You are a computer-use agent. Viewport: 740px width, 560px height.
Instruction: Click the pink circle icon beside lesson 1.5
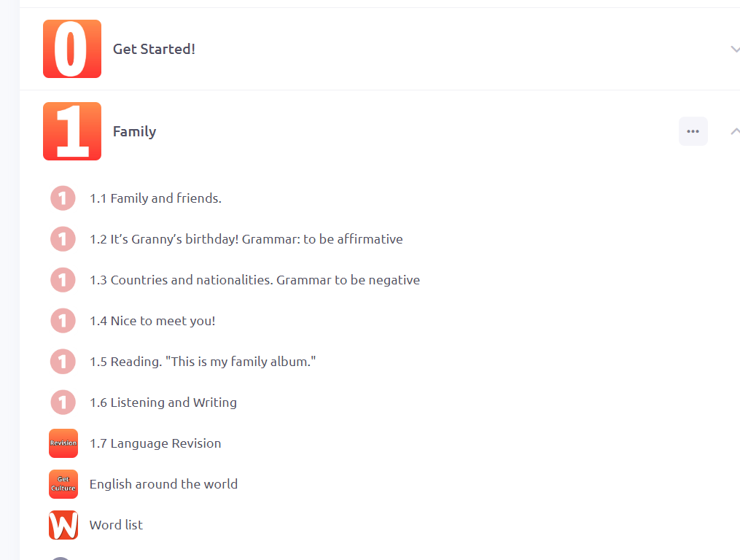pos(63,362)
